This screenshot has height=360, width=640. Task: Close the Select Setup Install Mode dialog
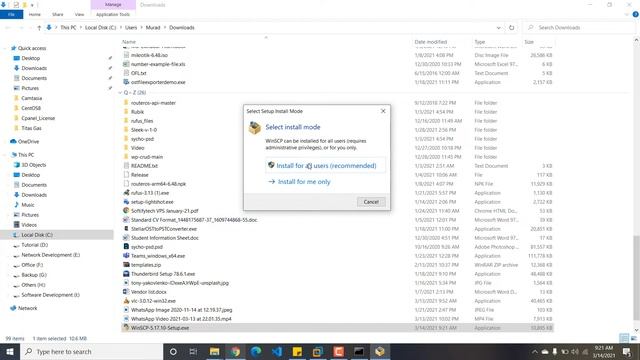pos(383,111)
